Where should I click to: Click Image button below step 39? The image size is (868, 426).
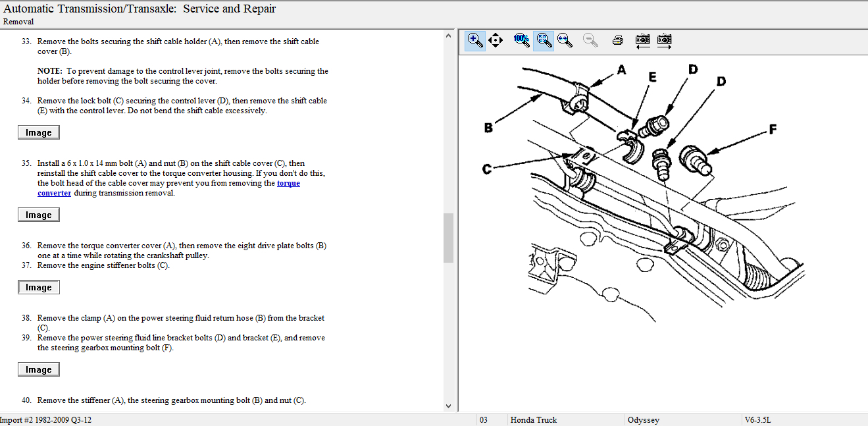39,369
